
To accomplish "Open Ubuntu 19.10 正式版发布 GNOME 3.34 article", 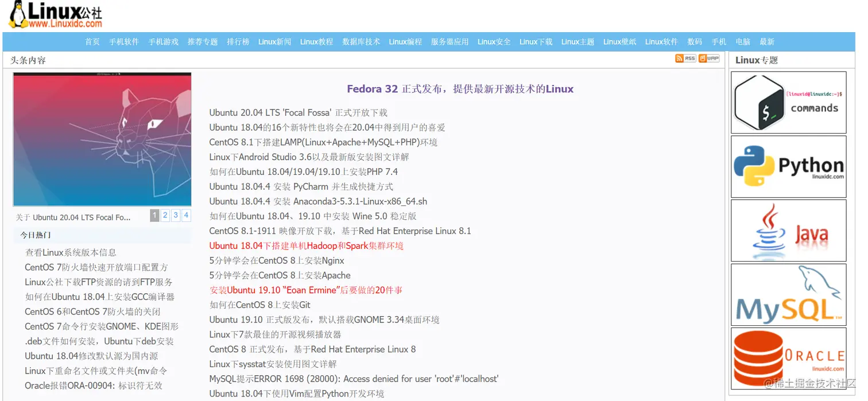I will point(324,320).
